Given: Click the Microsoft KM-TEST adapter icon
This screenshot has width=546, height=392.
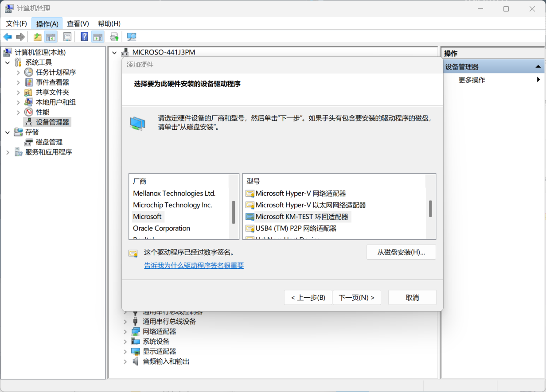Looking at the screenshot, I should point(250,217).
